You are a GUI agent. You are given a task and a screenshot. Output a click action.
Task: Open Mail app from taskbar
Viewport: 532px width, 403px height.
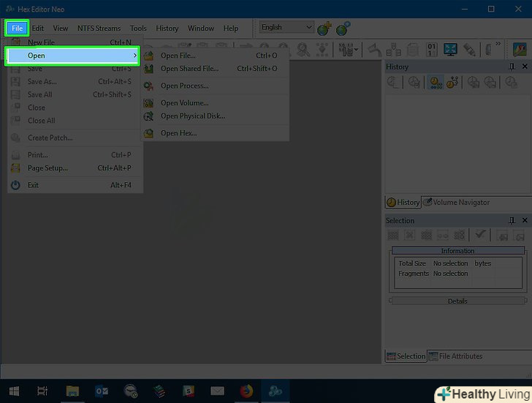[217, 391]
